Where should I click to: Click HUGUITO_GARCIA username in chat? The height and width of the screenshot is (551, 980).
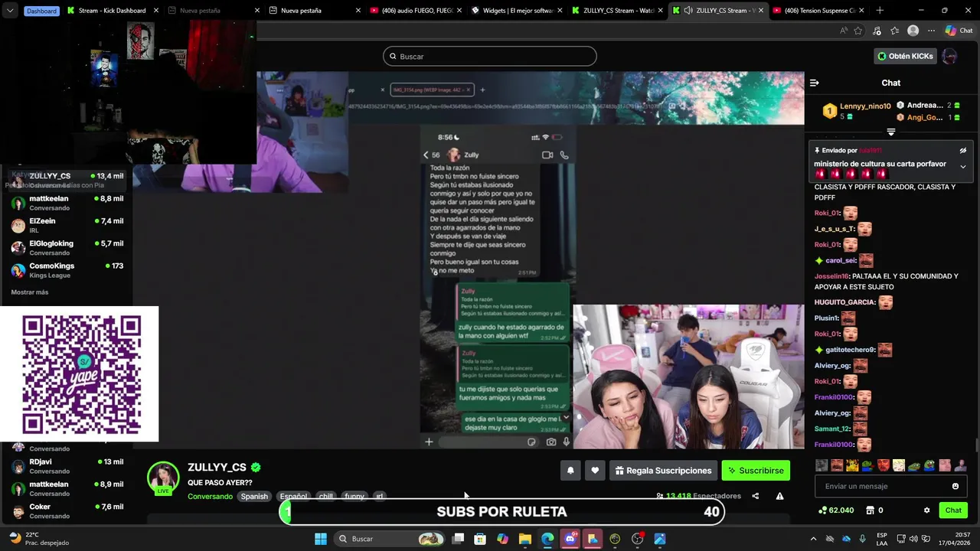pos(844,302)
